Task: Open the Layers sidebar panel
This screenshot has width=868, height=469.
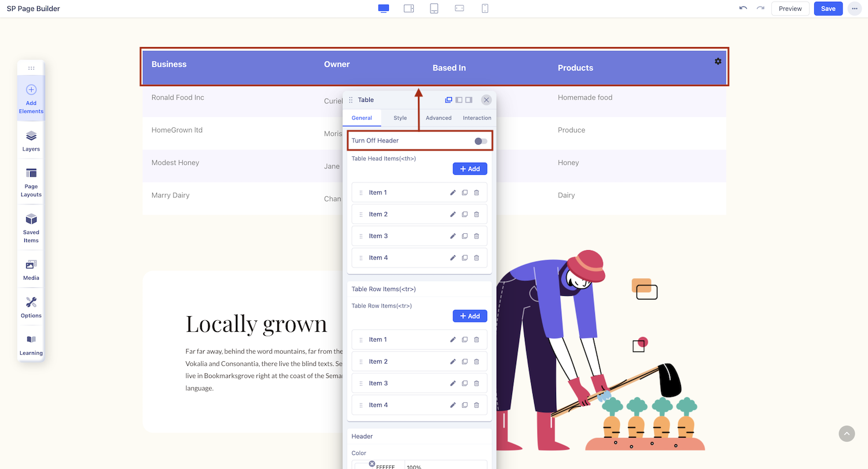Action: coord(31,141)
